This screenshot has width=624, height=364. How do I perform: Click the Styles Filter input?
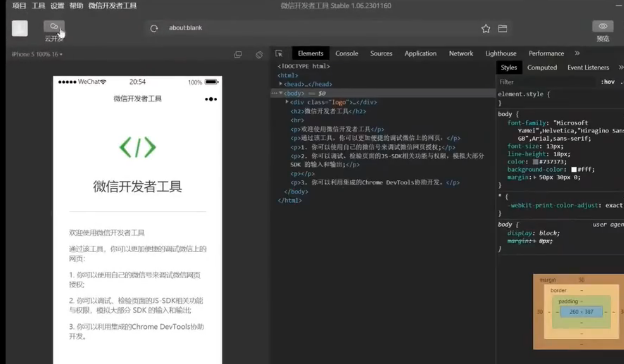(546, 82)
